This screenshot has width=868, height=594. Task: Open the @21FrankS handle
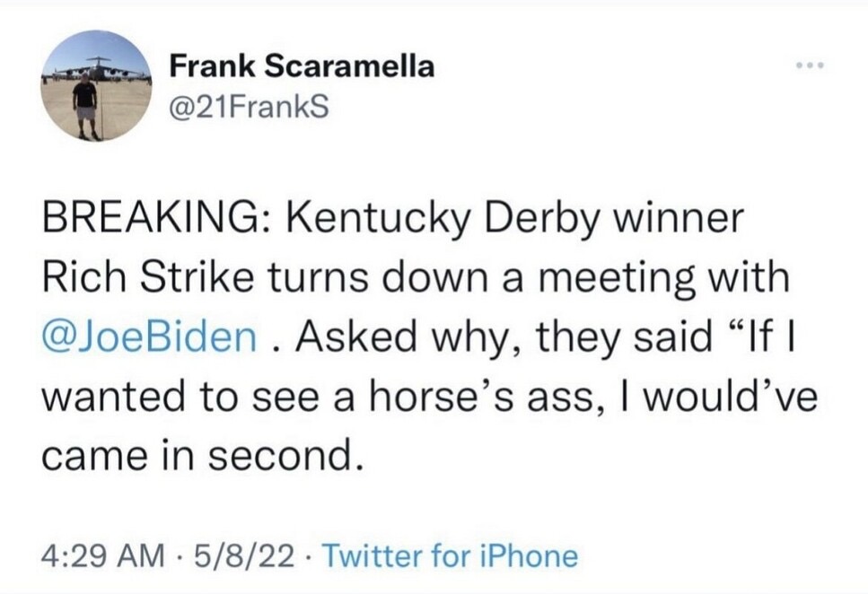[x=250, y=107]
